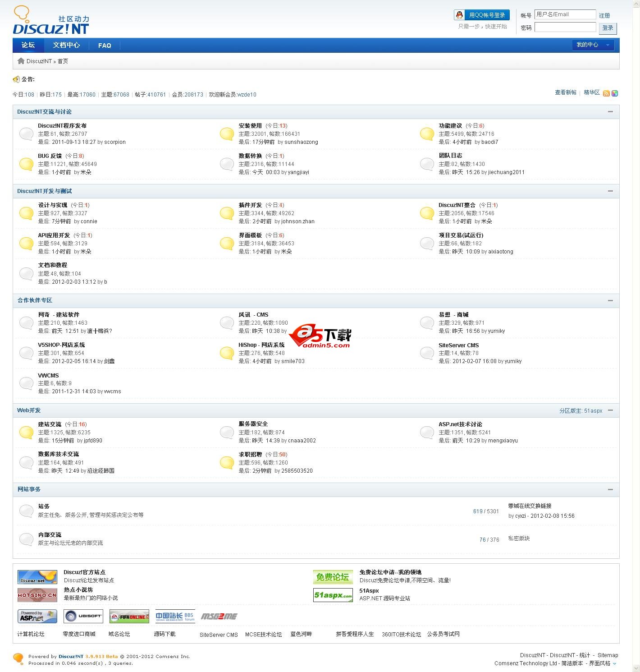640x672 pixels.
Task: Collapse the Discuz!NT开发与测试 section
Action: (611, 191)
